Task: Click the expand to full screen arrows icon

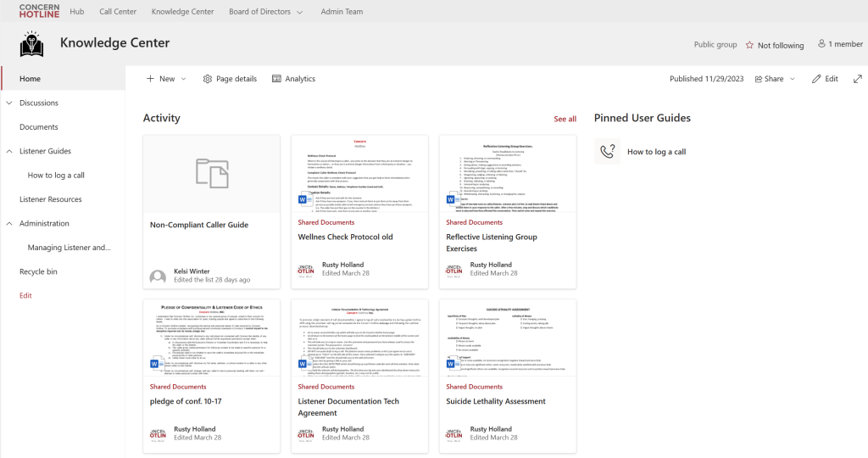Action: click(x=858, y=79)
